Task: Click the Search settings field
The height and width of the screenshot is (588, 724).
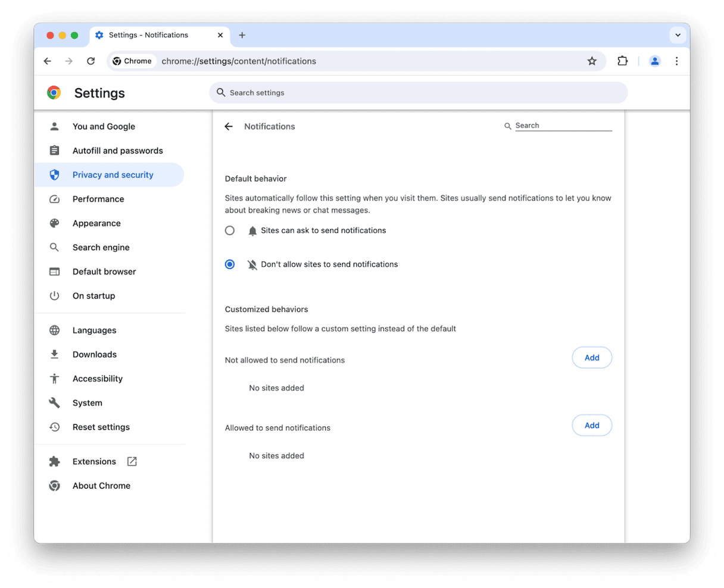Action: 419,93
